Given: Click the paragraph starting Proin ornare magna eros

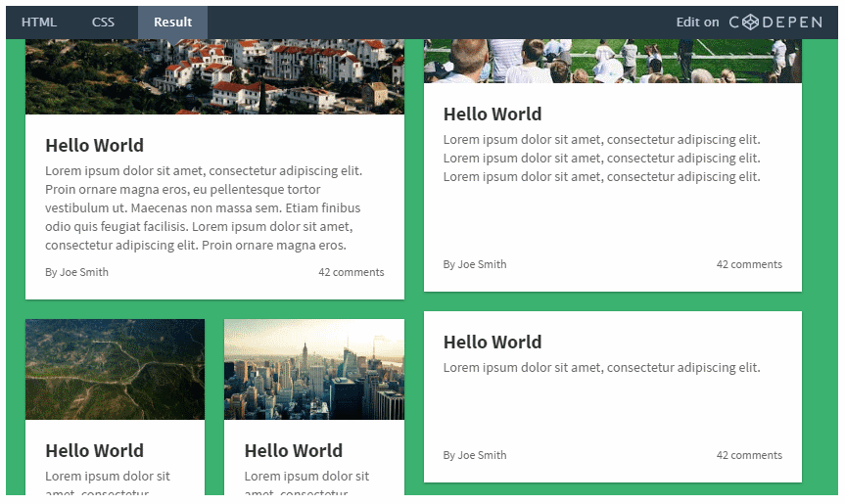Looking at the screenshot, I should click(205, 207).
